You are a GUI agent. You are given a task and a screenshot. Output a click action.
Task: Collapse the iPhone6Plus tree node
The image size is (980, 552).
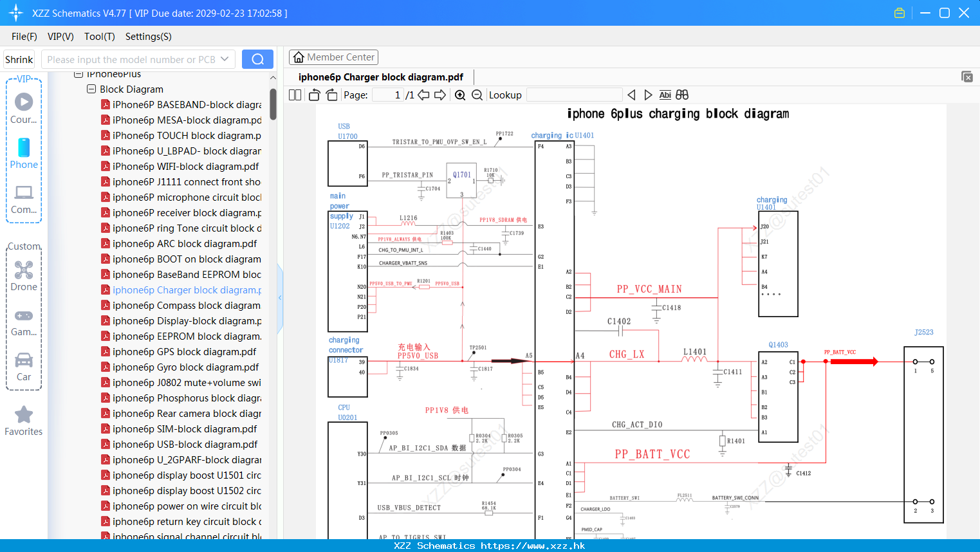click(x=79, y=74)
